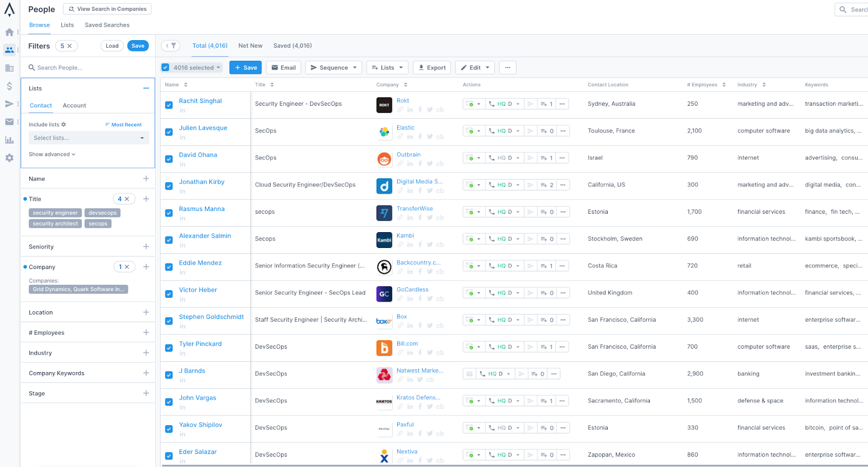Uncheck the Yakov Shipilov row checkbox
The height and width of the screenshot is (467, 868).
(169, 429)
